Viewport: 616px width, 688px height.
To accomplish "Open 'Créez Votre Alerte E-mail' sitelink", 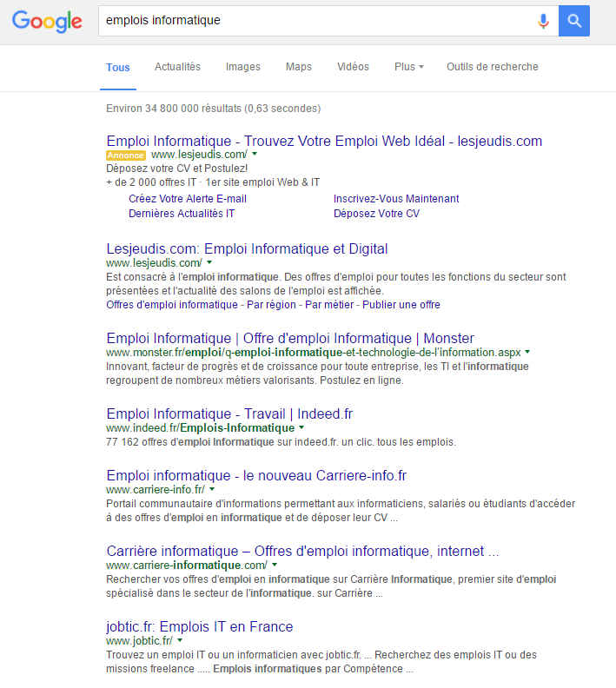I will pyautogui.click(x=188, y=199).
